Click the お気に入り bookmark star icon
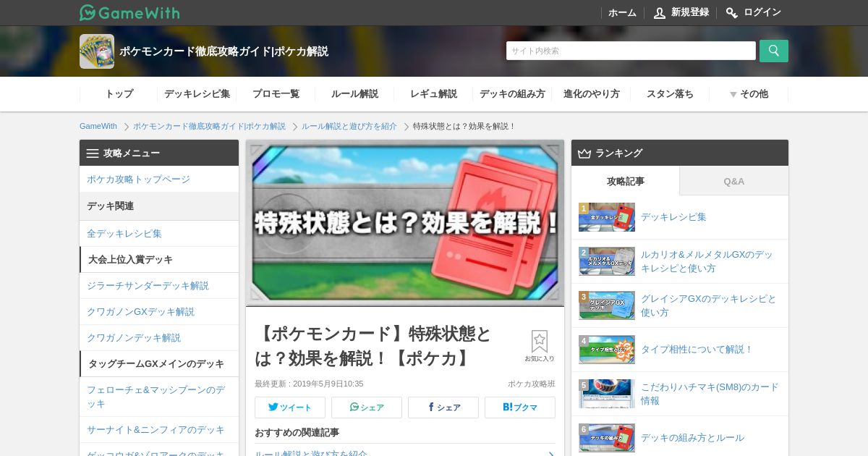Viewport: 868px width, 456px height. [540, 341]
